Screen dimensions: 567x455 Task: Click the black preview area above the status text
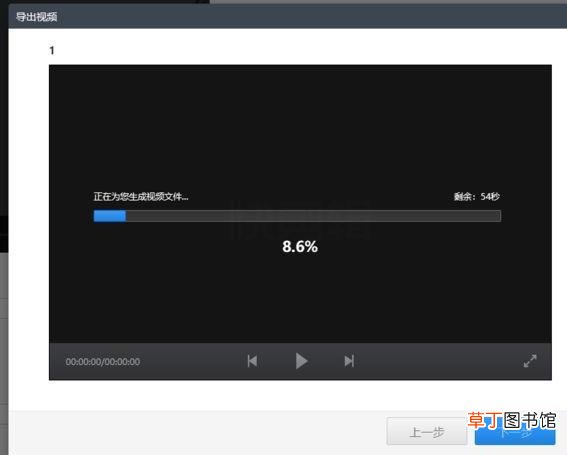[300, 127]
